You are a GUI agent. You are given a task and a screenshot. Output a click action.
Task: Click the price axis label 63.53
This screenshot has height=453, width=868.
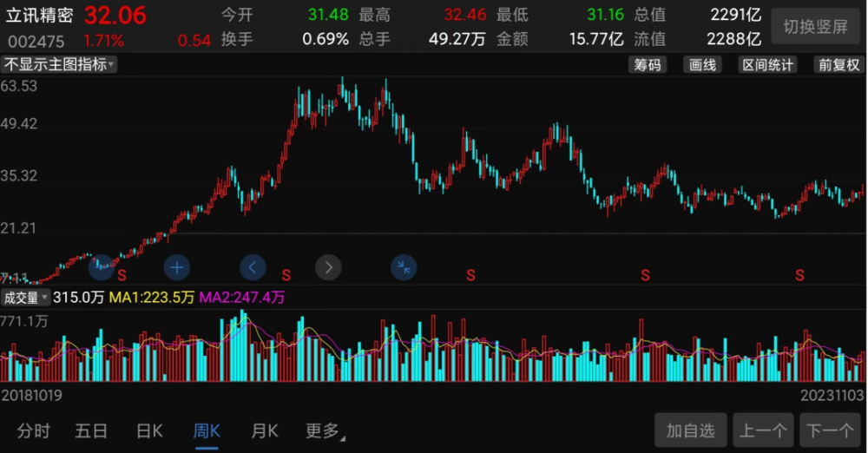click(x=19, y=87)
